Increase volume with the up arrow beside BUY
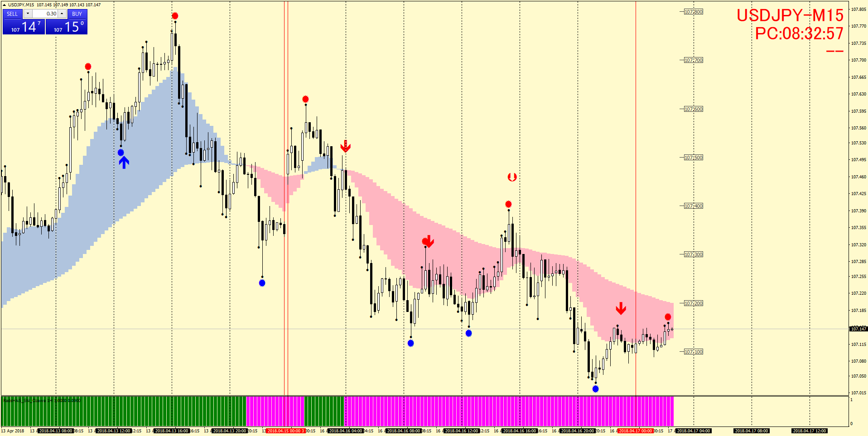Screen dimensions: 868x436 [x=62, y=14]
